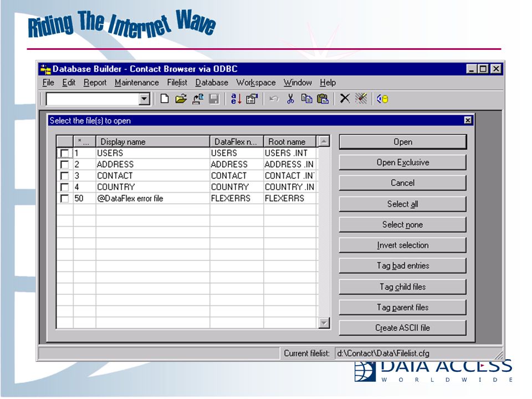Open the File menu
This screenshot has height=399, width=532.
coord(48,83)
